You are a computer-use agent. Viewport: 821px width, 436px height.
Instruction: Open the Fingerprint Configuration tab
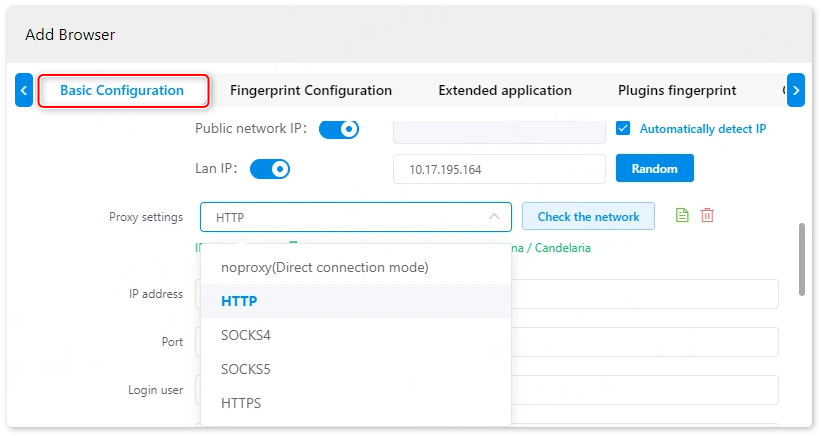pos(311,90)
